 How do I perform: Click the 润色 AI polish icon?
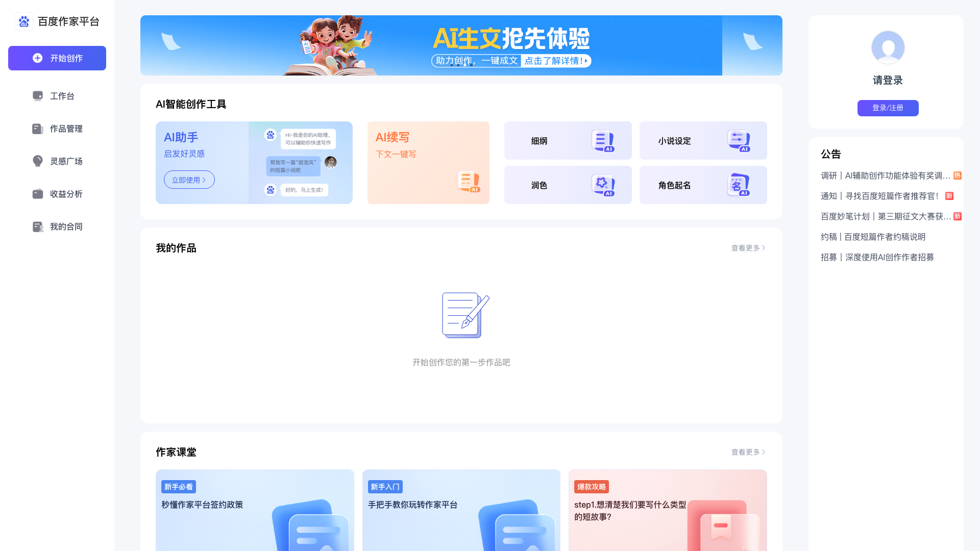pos(603,185)
